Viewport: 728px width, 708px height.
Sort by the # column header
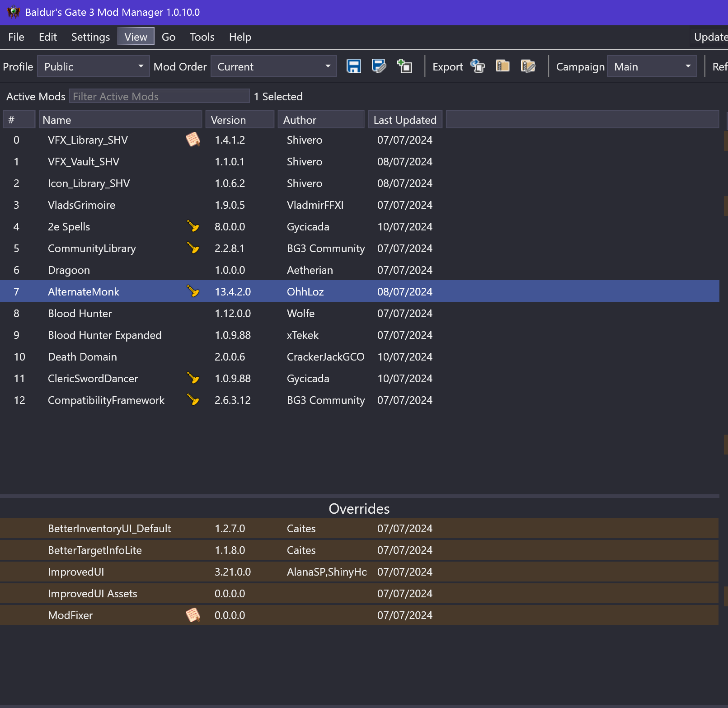(19, 120)
